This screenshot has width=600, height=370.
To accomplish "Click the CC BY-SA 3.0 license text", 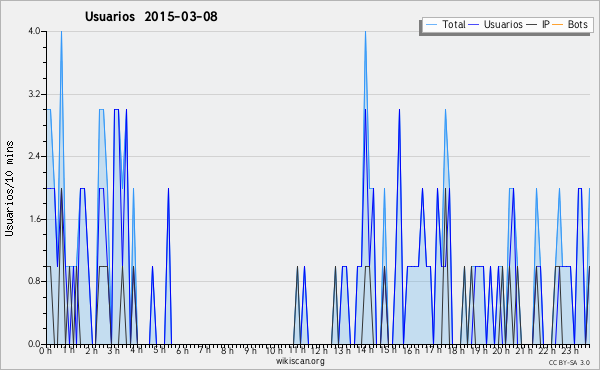I will click(x=569, y=362).
